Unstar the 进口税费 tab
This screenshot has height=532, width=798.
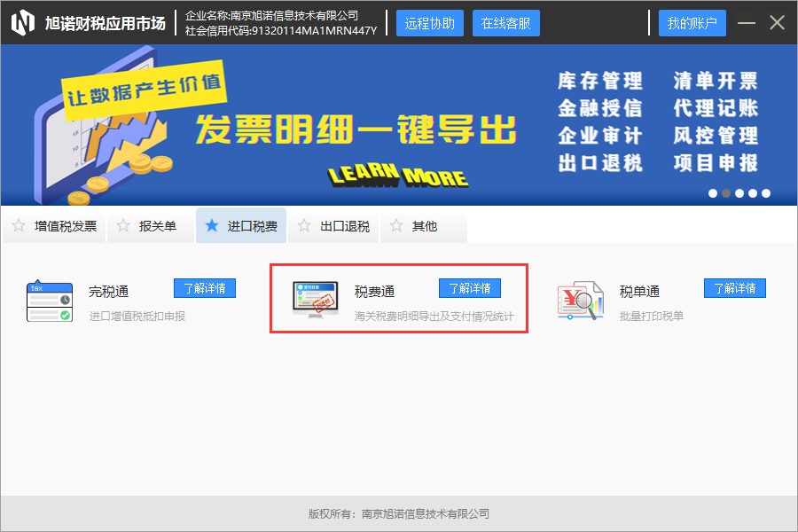[212, 225]
